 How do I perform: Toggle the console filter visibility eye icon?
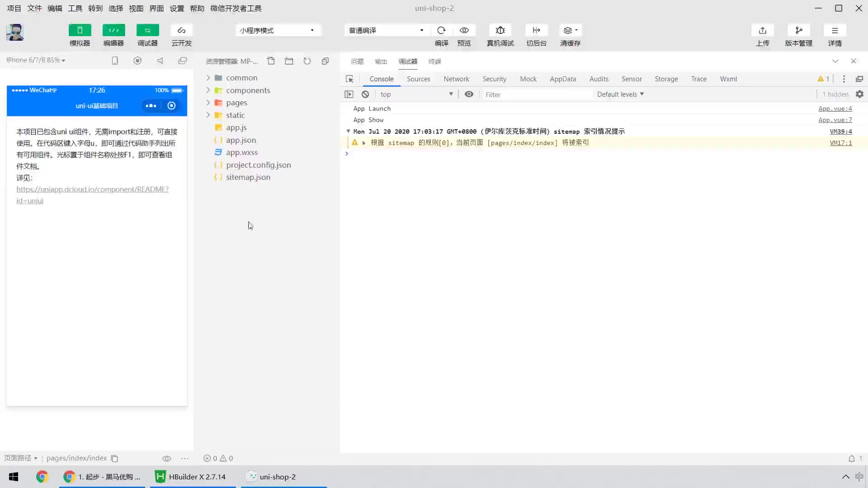470,94
